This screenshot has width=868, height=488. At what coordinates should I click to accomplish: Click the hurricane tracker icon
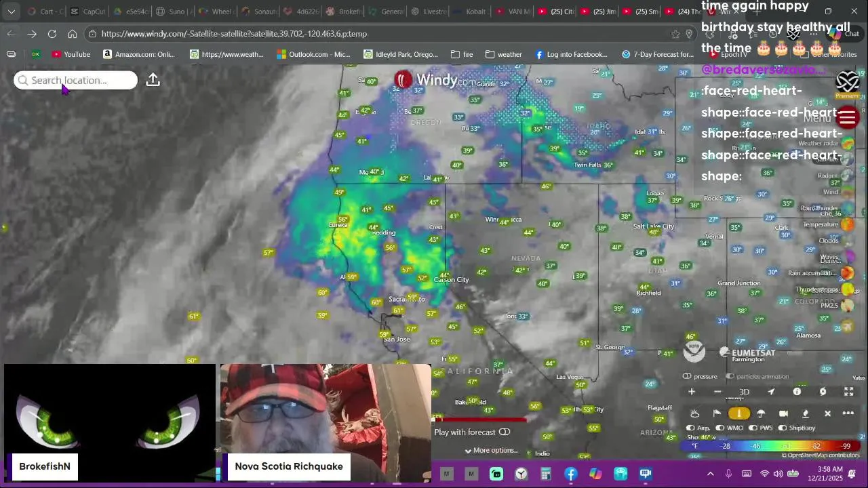pos(823,392)
